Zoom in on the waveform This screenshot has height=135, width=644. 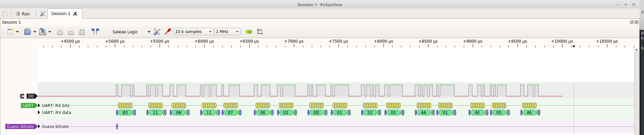click(60, 32)
